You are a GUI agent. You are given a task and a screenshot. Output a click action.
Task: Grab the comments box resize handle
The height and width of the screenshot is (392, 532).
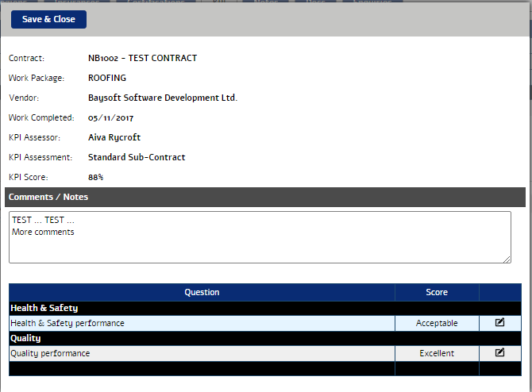click(x=507, y=259)
